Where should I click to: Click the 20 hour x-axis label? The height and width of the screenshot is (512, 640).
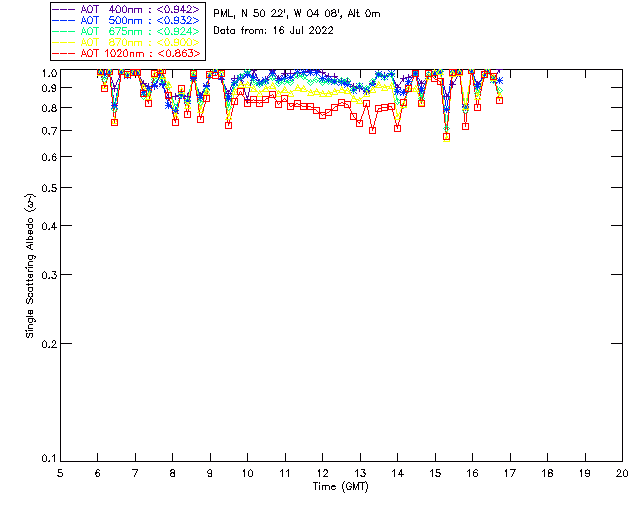click(x=622, y=473)
